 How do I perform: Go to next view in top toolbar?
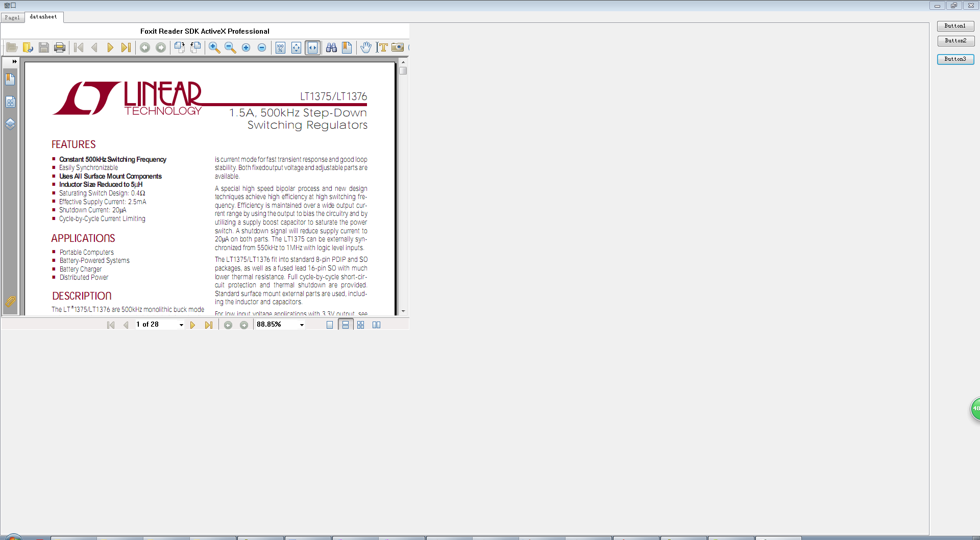161,47
